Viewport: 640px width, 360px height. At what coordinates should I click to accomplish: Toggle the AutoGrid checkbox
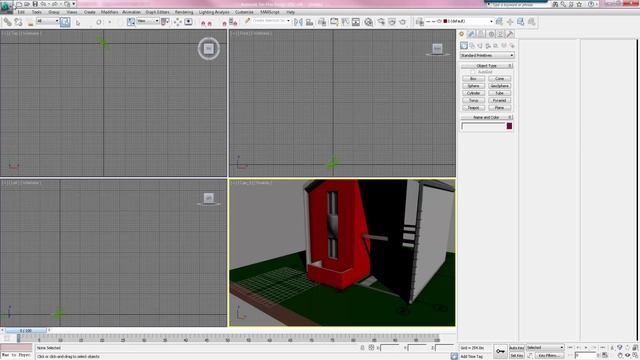pos(473,72)
